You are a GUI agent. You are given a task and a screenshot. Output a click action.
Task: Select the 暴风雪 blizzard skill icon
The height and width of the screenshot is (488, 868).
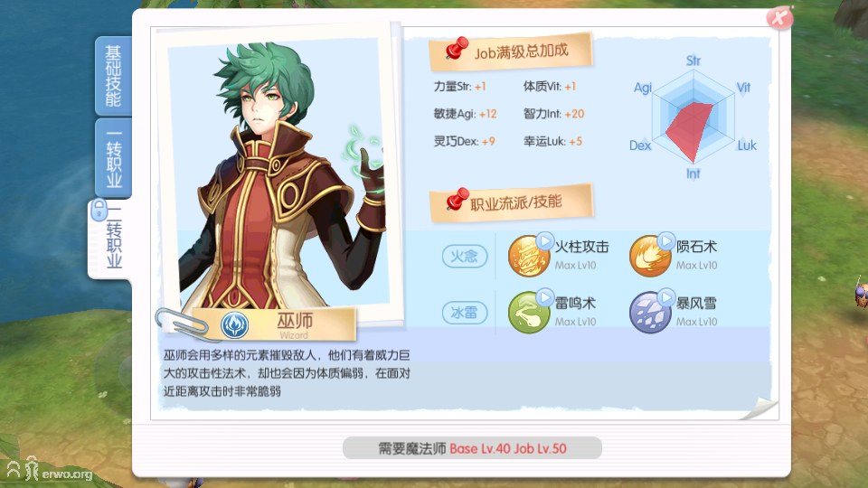(x=650, y=313)
